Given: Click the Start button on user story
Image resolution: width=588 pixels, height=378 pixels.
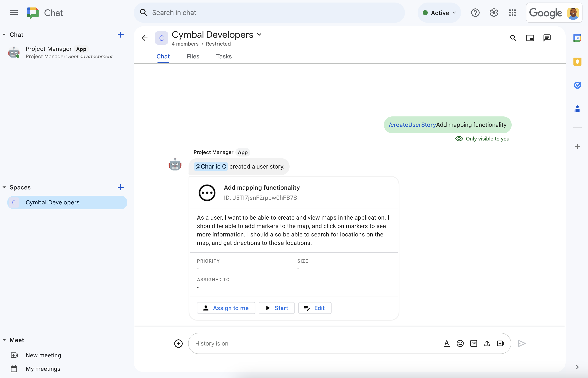Looking at the screenshot, I should coord(276,308).
